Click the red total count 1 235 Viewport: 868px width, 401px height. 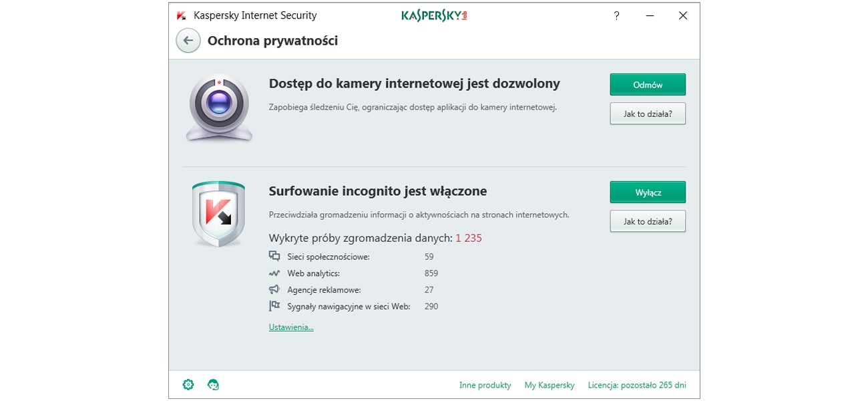469,238
